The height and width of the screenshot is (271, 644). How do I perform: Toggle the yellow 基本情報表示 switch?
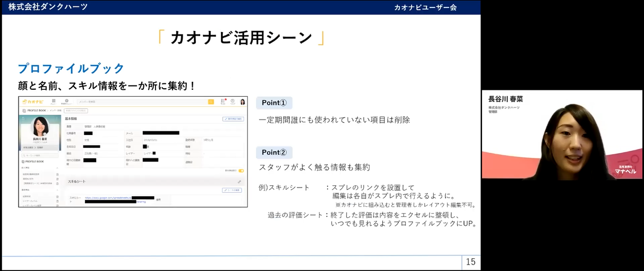coord(241,171)
